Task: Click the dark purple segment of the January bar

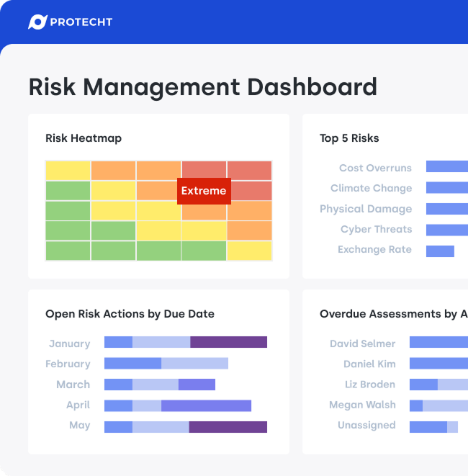Action: click(228, 342)
